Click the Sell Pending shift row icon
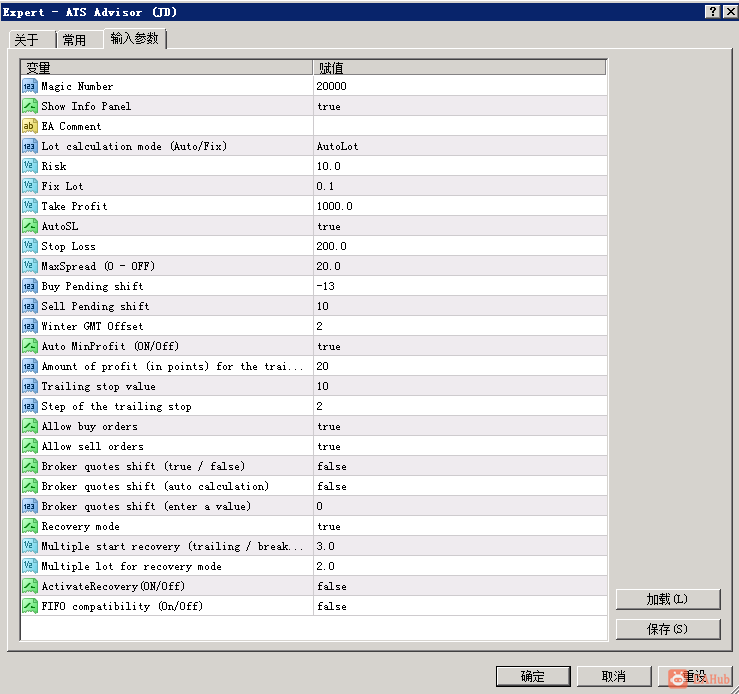The height and width of the screenshot is (694, 739). coord(29,306)
